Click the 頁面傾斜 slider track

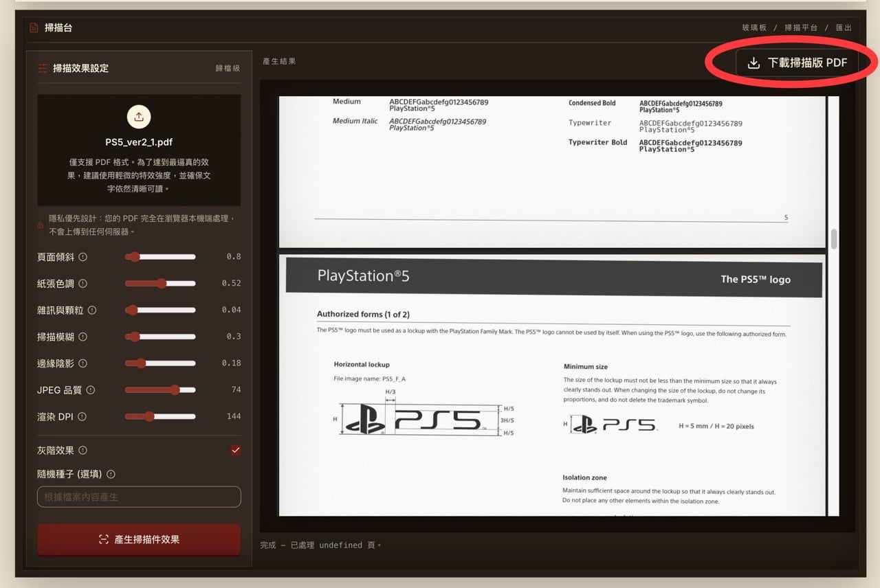160,257
